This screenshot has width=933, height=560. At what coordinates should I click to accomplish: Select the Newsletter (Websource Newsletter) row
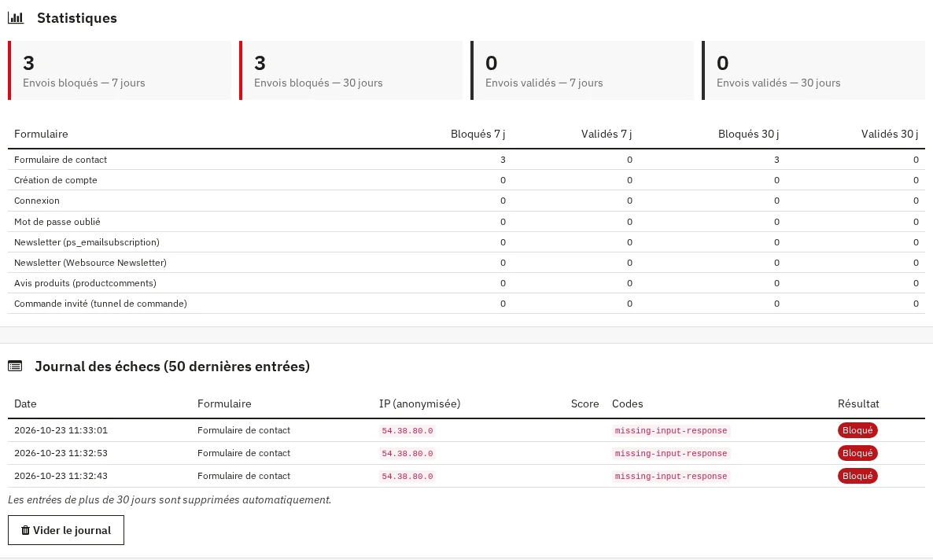click(x=466, y=263)
